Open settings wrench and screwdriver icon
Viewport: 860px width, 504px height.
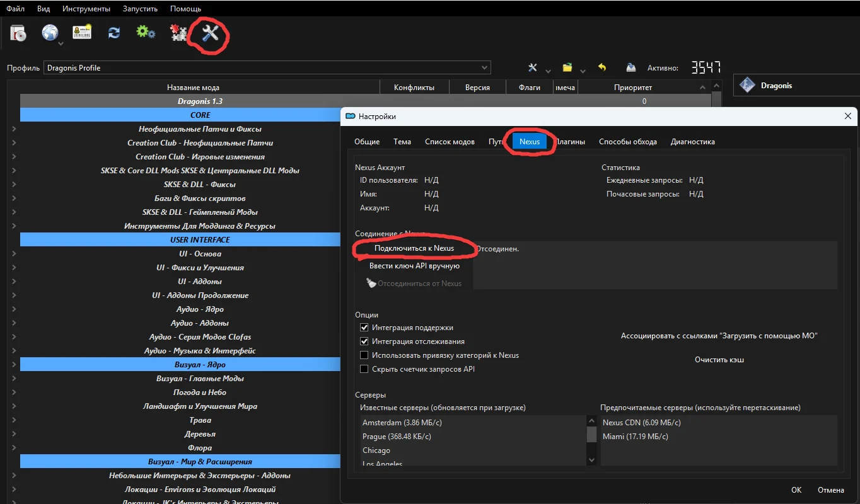coord(210,33)
